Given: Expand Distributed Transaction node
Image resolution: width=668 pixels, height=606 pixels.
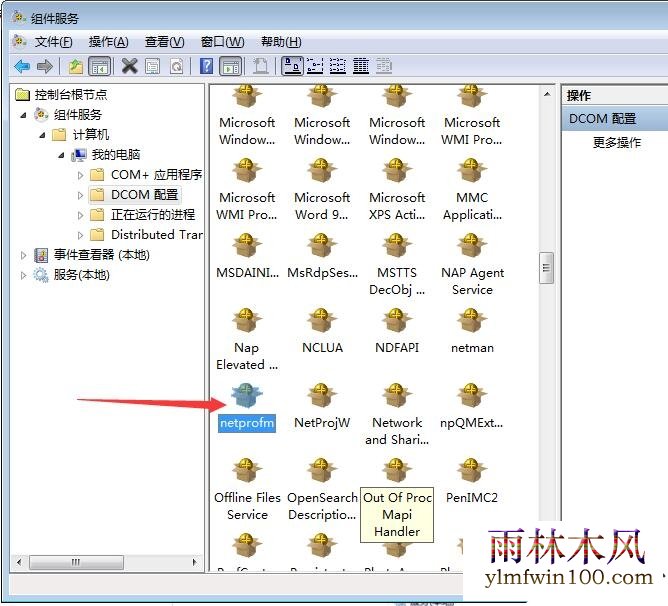Looking at the screenshot, I should point(81,235).
